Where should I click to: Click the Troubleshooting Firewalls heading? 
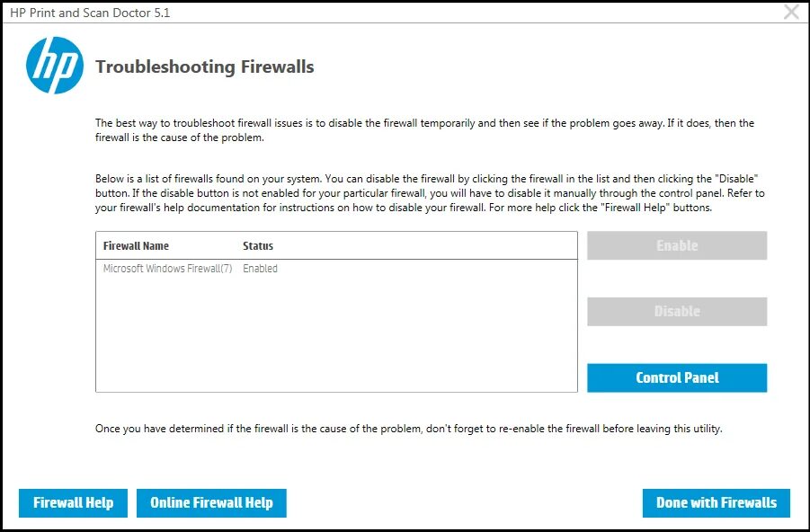(205, 67)
